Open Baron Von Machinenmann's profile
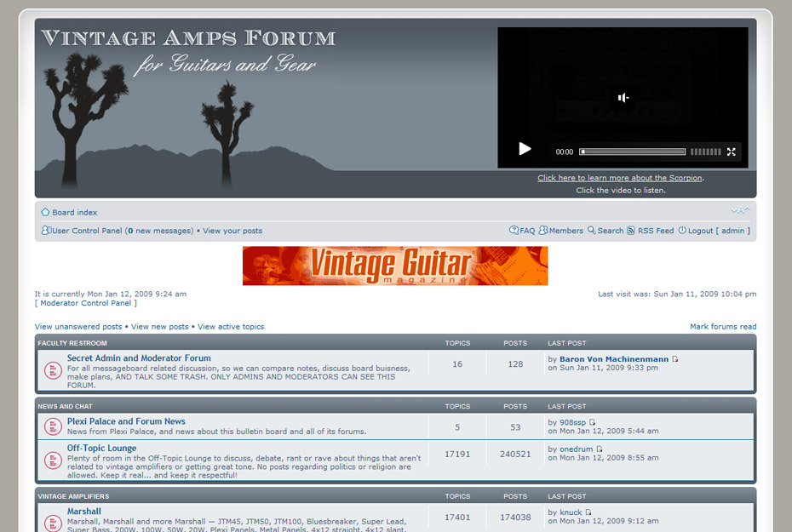The image size is (792, 532). point(614,359)
